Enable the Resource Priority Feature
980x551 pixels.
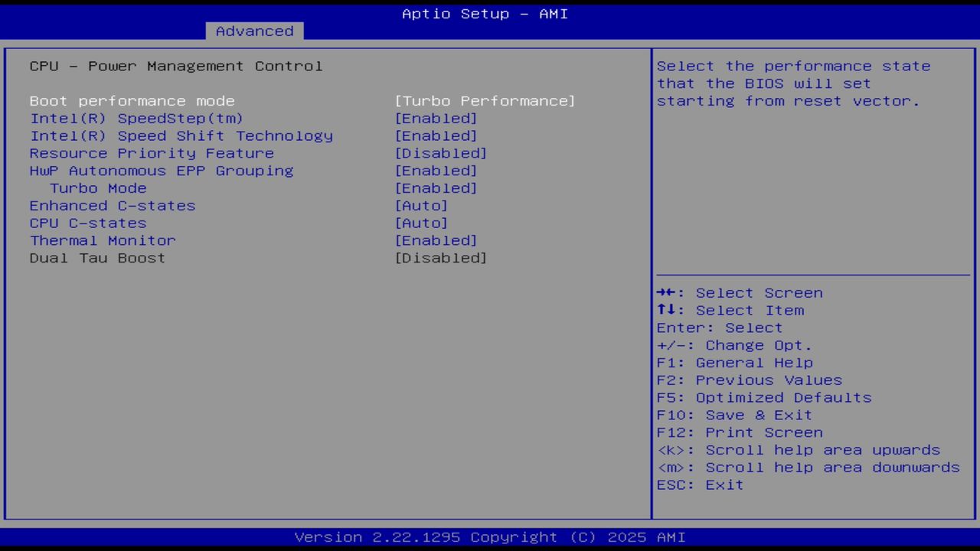click(151, 153)
